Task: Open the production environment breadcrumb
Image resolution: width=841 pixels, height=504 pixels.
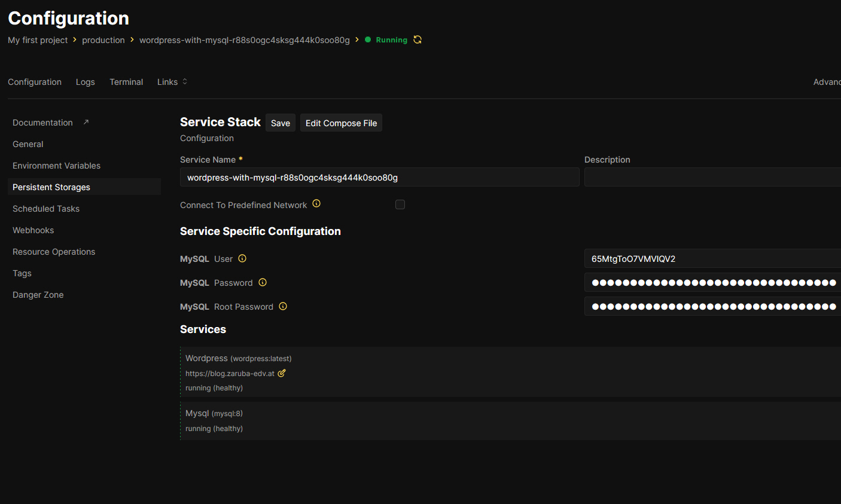Action: [x=103, y=40]
